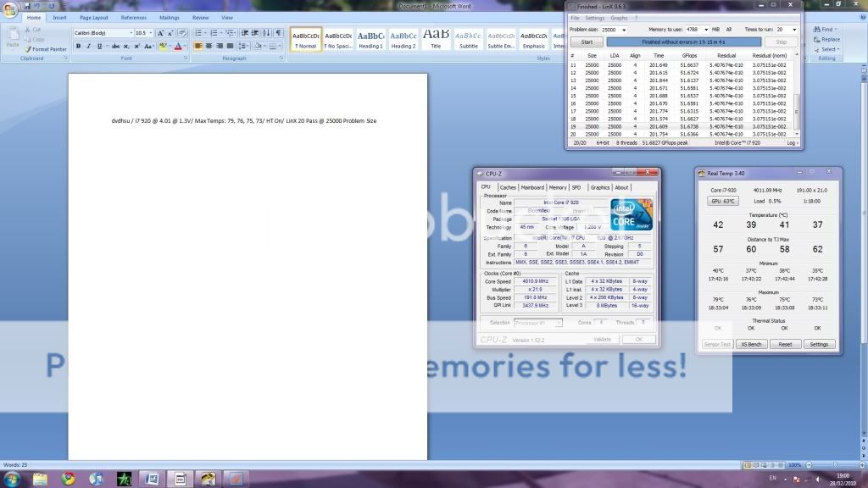This screenshot has width=868, height=488.
Task: Apply italic formatting in Word
Action: (88, 47)
